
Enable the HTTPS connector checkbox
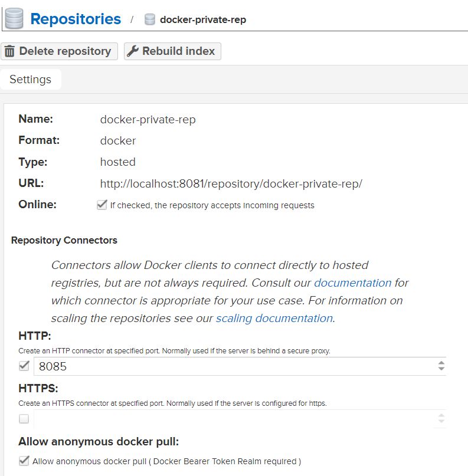click(24, 419)
